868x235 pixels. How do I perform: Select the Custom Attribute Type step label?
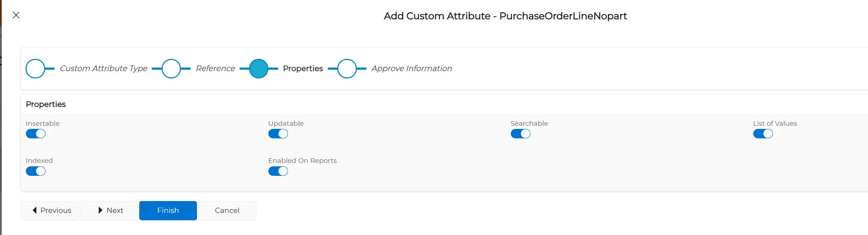(x=104, y=69)
